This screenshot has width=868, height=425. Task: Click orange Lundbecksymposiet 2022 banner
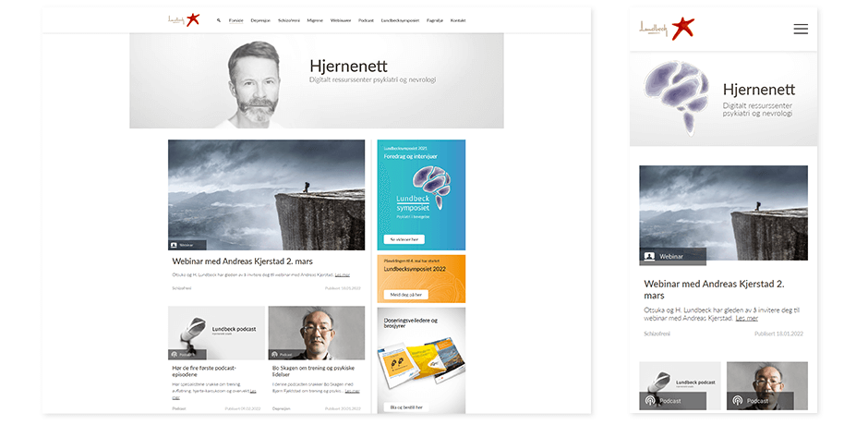click(421, 278)
